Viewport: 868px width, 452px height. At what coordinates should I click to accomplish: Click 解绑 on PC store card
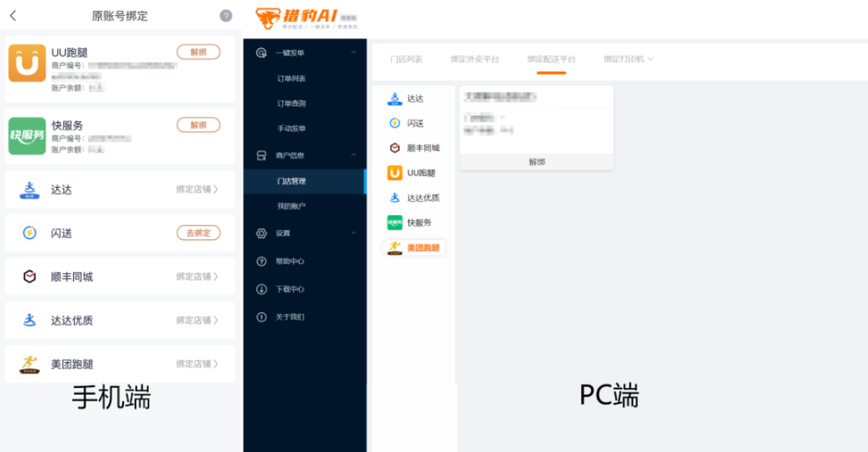[536, 162]
